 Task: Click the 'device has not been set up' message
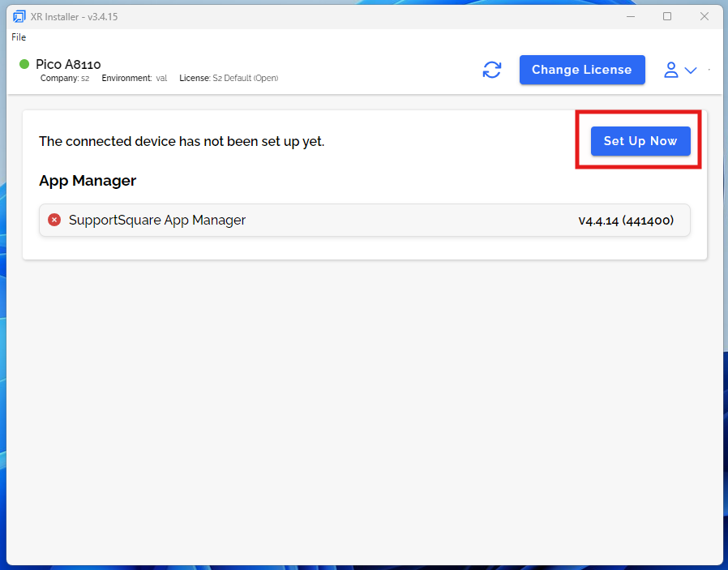coord(182,141)
